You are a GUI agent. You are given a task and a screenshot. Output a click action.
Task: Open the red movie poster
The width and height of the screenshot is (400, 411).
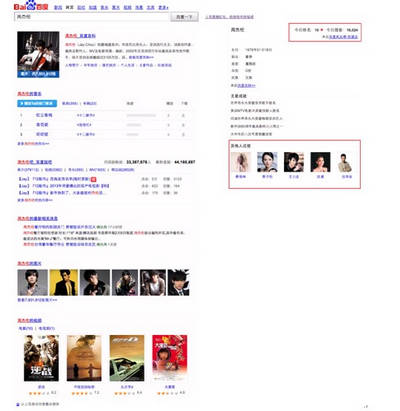(x=170, y=358)
